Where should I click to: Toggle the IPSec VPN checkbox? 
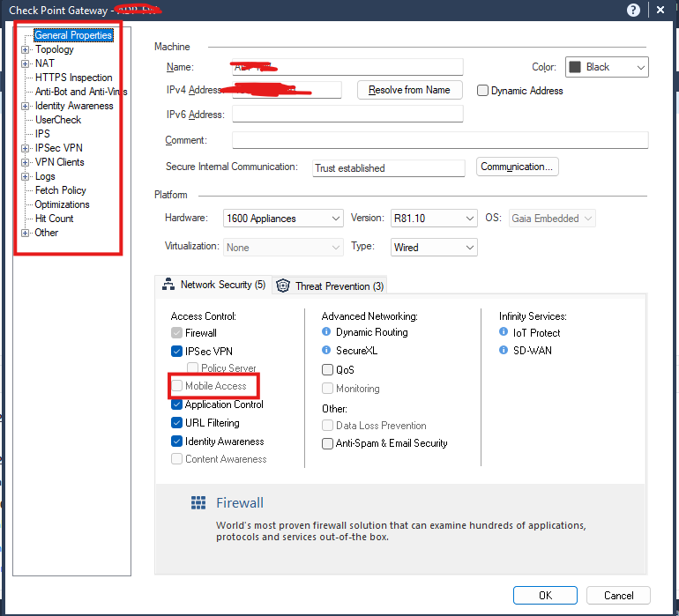pyautogui.click(x=176, y=351)
